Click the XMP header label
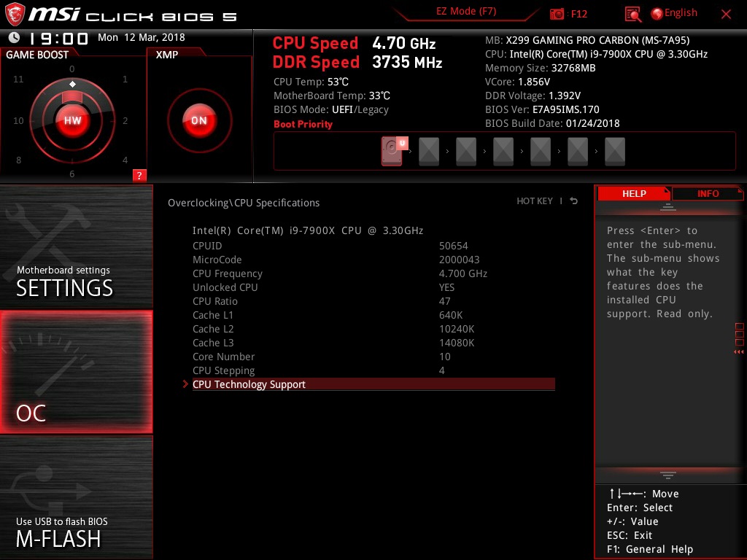This screenshot has width=747, height=560. point(167,55)
